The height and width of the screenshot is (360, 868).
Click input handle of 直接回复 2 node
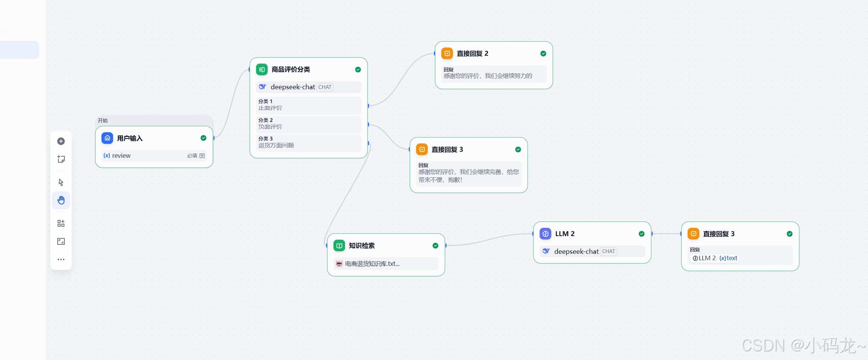pos(435,53)
